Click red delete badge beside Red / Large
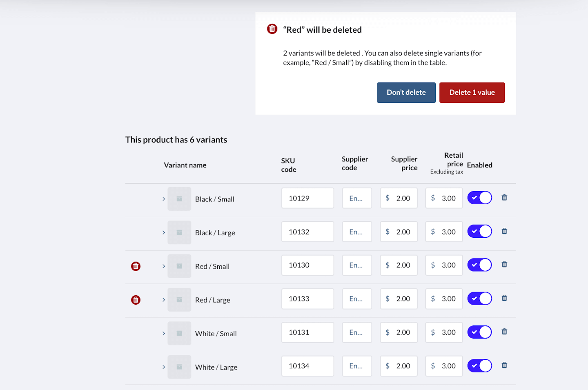 pos(136,300)
